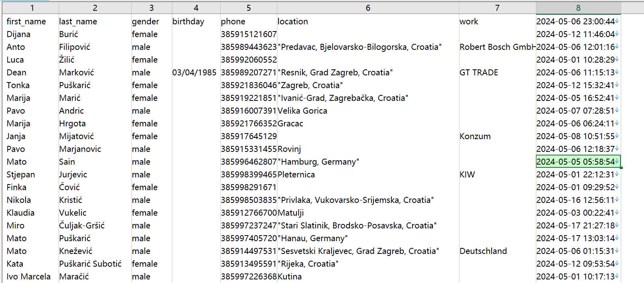This screenshot has height=283, width=644.
Task: Select column header 5
Action: [249, 8]
